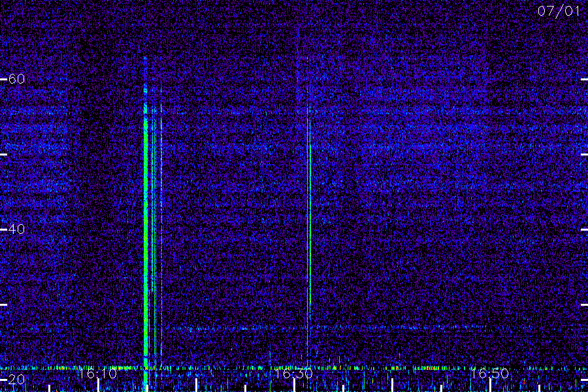Click the 16:10 time axis label

point(97,373)
